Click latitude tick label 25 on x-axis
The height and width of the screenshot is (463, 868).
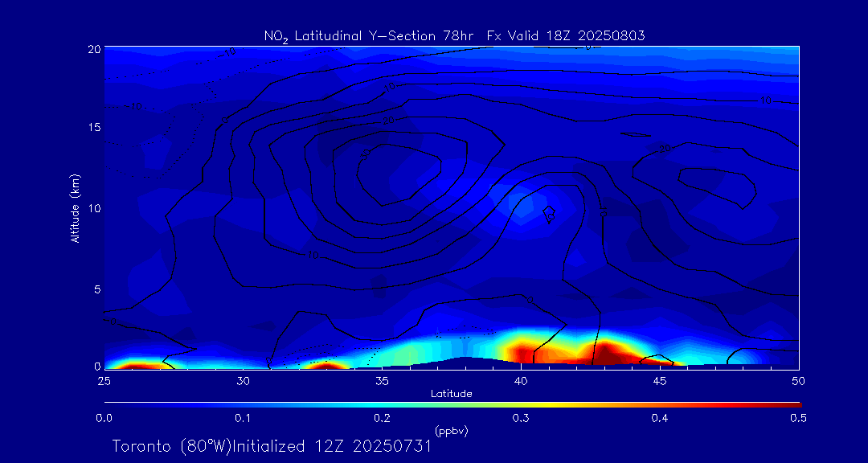coord(104,379)
